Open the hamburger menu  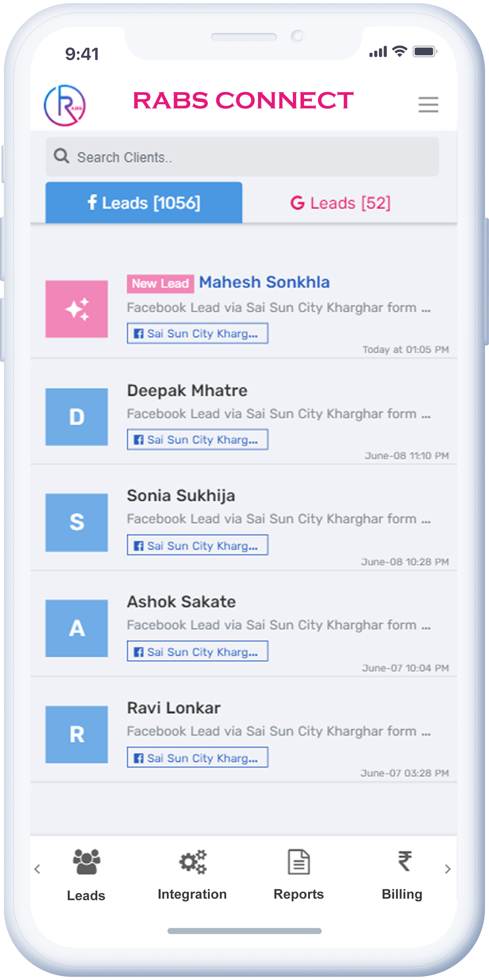428,105
